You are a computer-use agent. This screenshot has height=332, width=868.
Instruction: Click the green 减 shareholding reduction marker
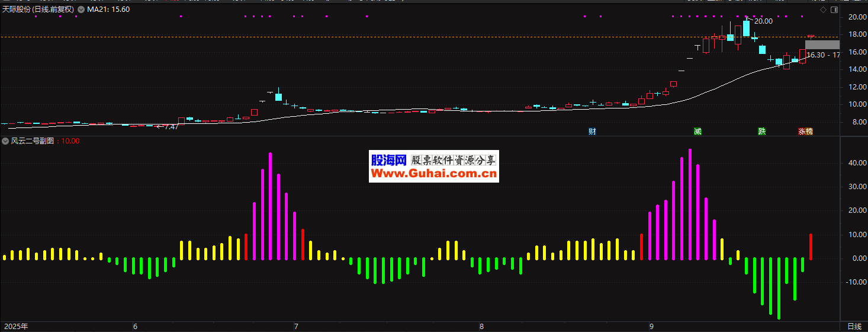coord(697,131)
